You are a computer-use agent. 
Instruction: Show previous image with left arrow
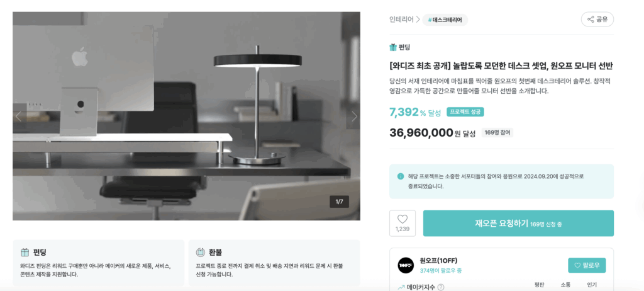coord(18,117)
